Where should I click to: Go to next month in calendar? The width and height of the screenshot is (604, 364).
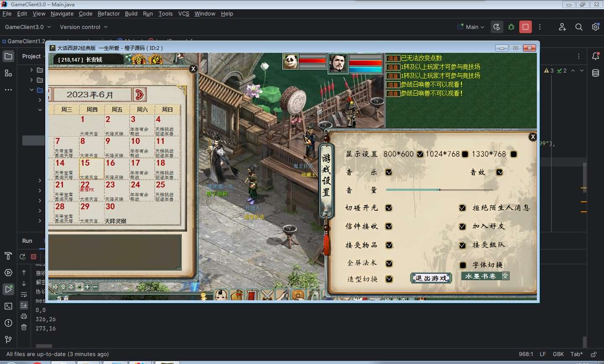tap(139, 94)
